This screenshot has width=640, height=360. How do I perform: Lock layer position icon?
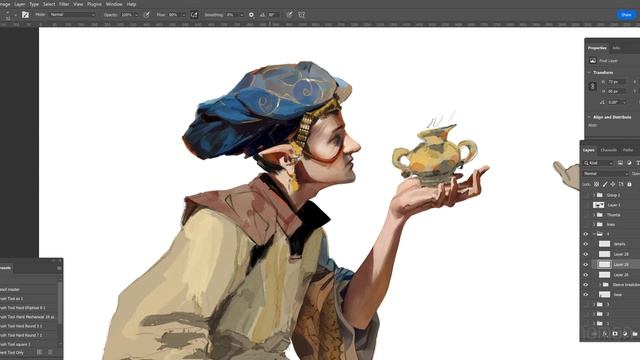coord(613,184)
